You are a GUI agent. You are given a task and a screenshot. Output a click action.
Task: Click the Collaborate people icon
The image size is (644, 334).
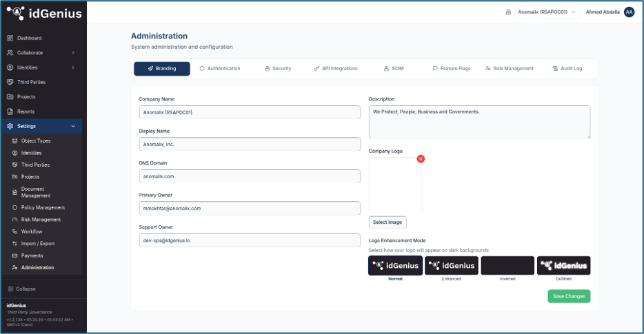tap(10, 53)
